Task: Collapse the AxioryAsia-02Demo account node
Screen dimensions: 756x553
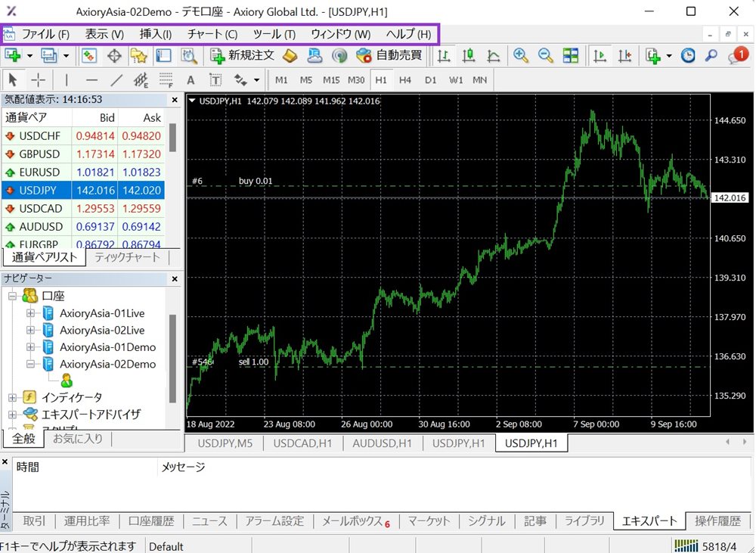Action: point(30,364)
